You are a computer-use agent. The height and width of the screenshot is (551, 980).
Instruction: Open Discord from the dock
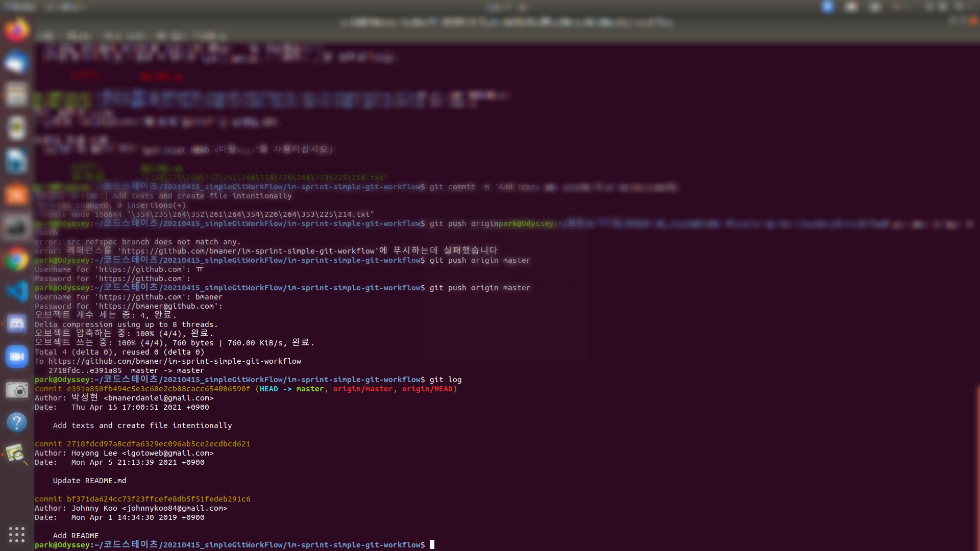coord(16,324)
